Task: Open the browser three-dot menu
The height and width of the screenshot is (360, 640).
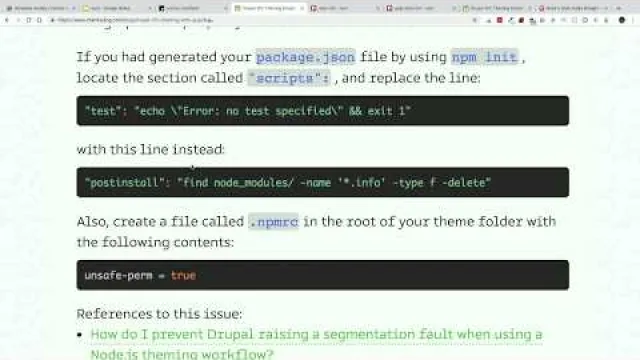Action: (633, 20)
